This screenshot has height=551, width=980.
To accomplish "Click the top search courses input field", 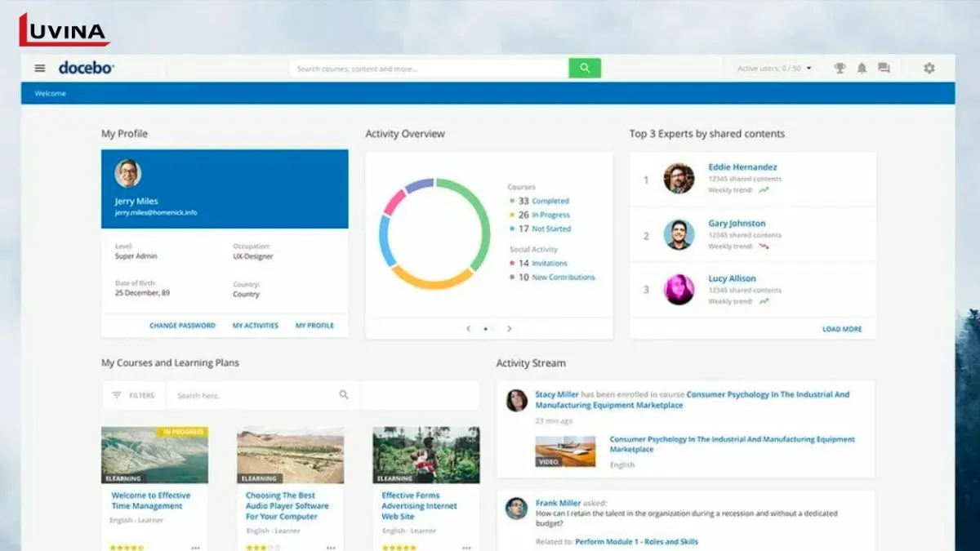I will click(x=429, y=69).
